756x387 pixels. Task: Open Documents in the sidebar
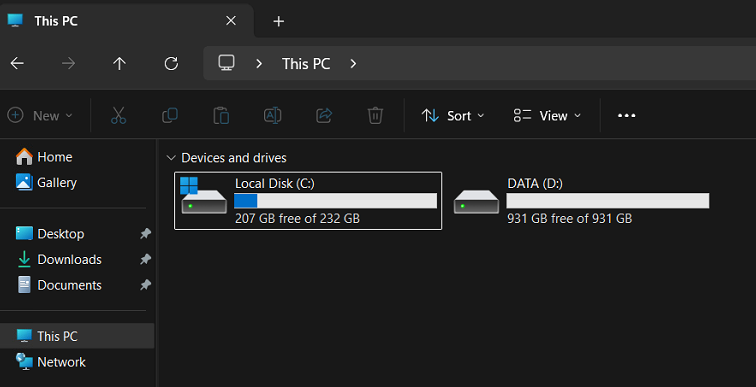(69, 285)
